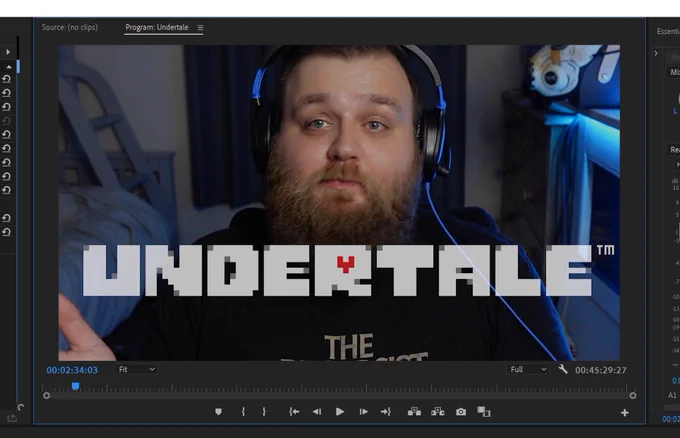
Task: Click the play arrow at top of left panel
Action: 8,52
